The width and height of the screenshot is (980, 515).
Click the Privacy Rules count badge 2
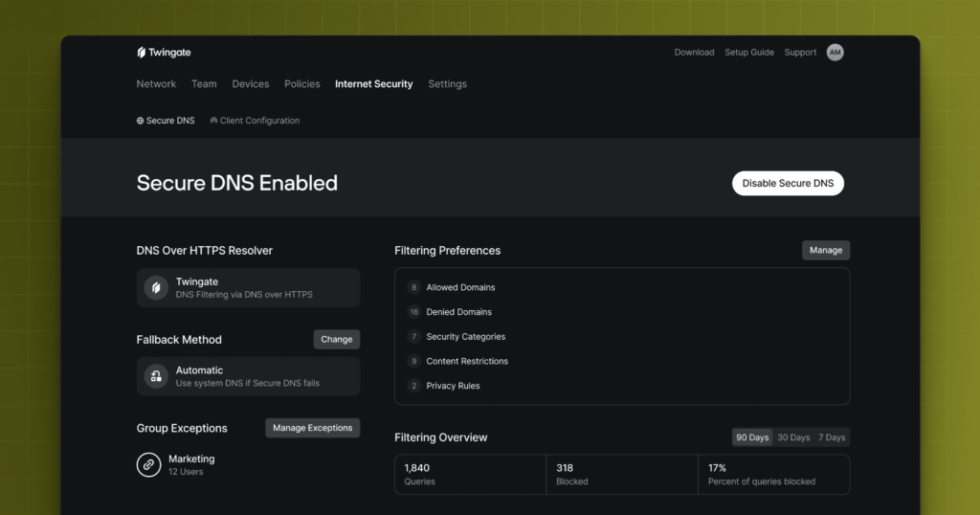[413, 386]
